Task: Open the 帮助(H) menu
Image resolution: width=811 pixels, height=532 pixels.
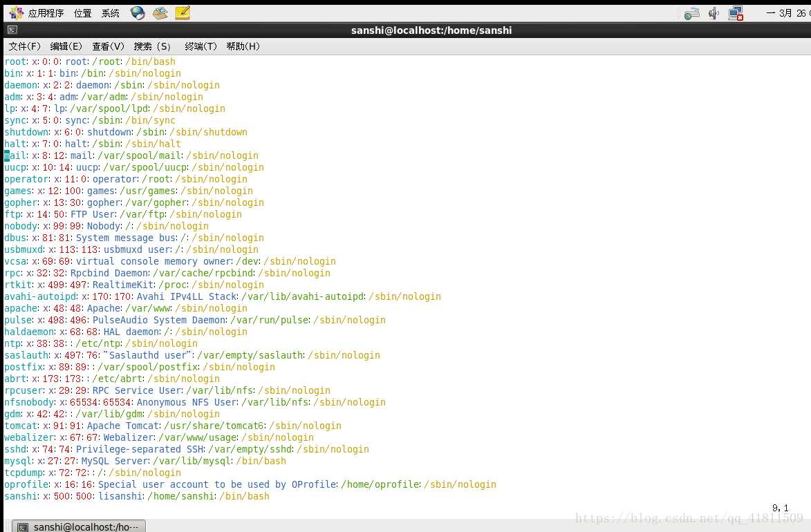Action: coord(243,46)
